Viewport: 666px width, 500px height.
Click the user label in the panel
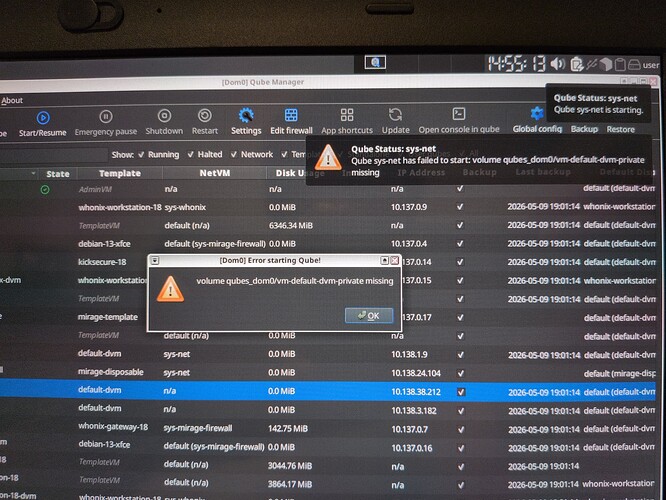click(650, 65)
